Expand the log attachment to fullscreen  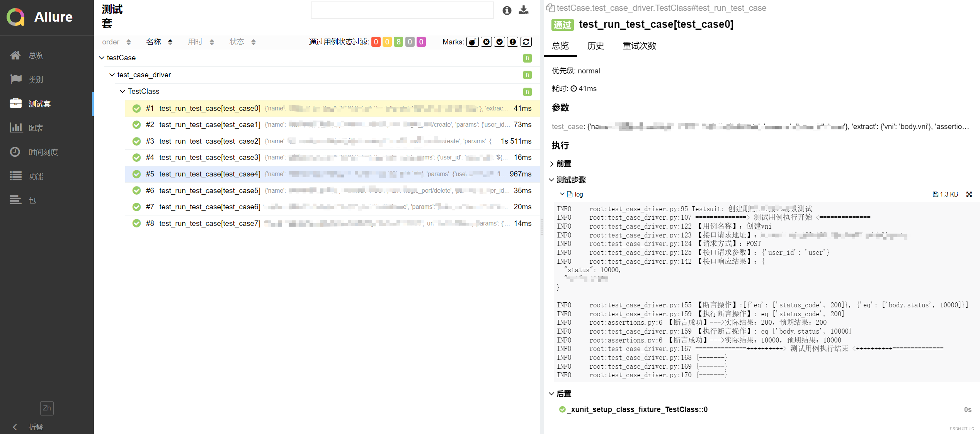(x=969, y=194)
